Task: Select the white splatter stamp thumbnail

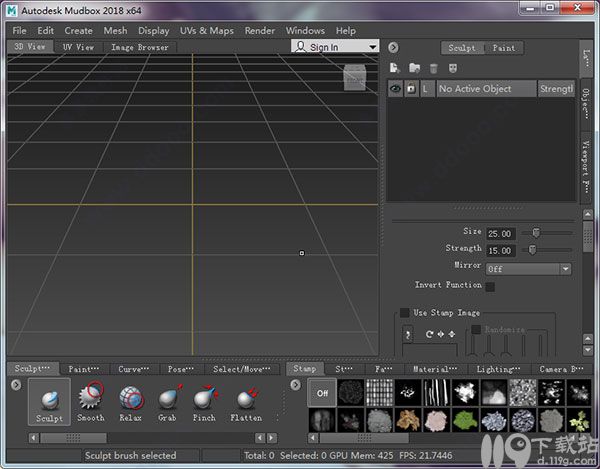Action: pos(465,392)
